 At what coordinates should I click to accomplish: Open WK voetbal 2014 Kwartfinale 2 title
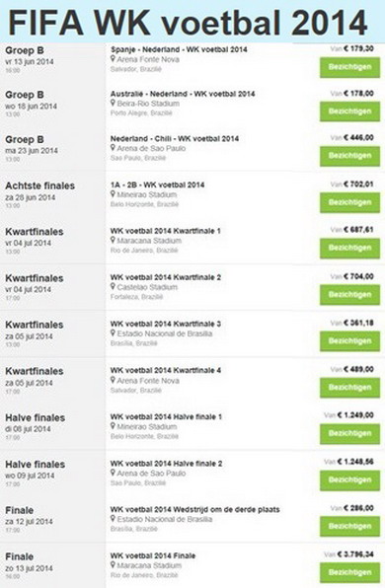click(x=166, y=277)
